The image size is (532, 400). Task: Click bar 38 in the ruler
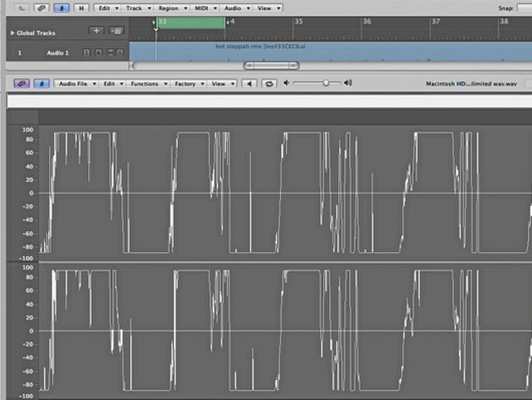(504, 22)
